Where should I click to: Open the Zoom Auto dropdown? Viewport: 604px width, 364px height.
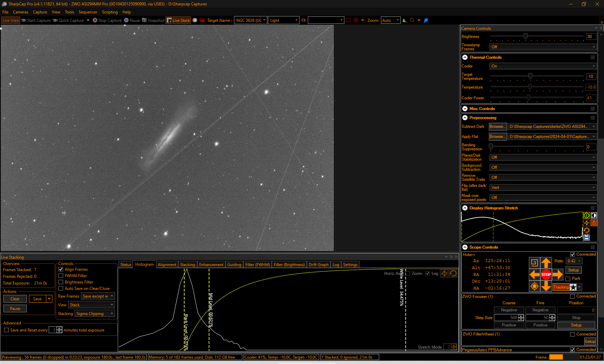click(391, 20)
